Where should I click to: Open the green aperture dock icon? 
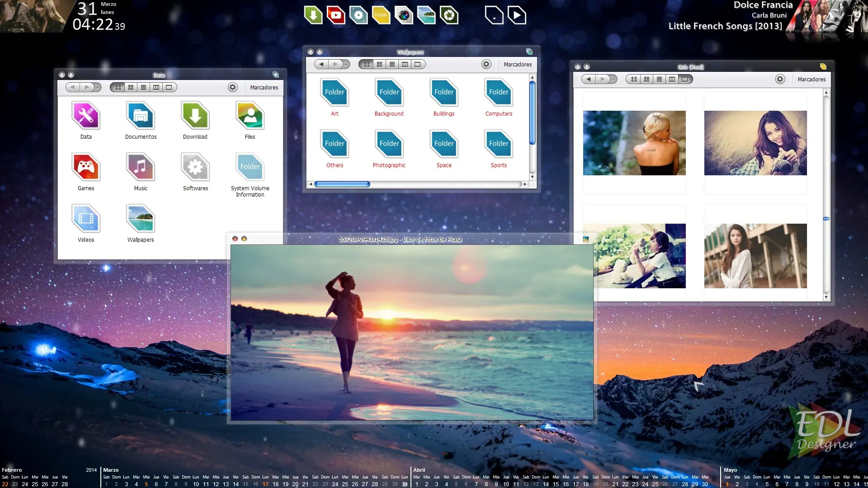coord(448,15)
